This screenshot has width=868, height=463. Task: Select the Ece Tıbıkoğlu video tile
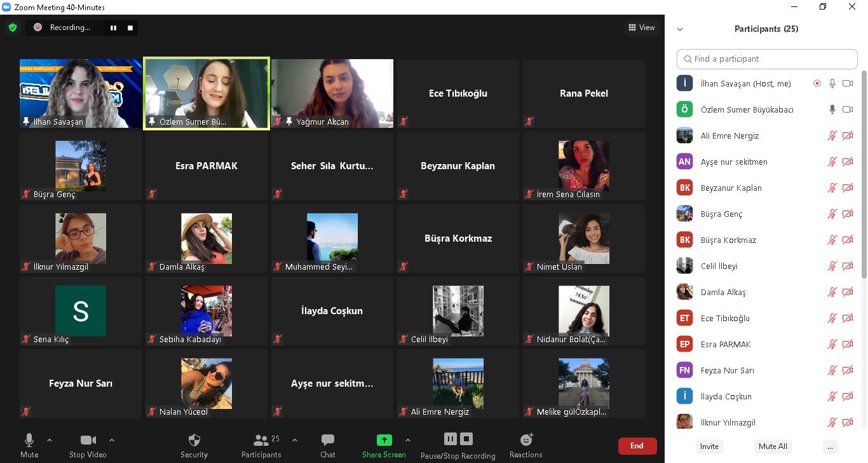click(x=458, y=93)
